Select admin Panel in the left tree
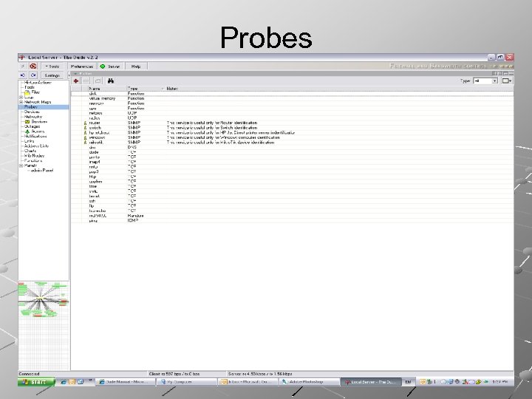This screenshot has height=399, width=532. 42,171
